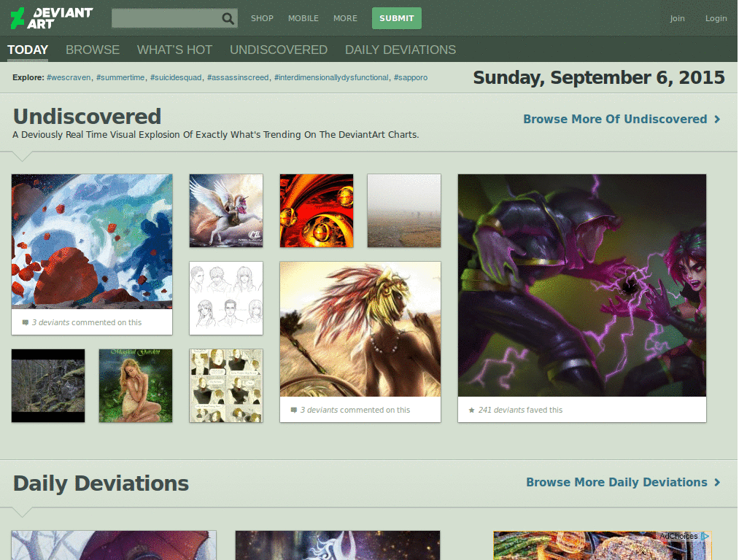Screen dimensions: 747x560
Task: Switch to the BROWSE tab
Action: 93,50
